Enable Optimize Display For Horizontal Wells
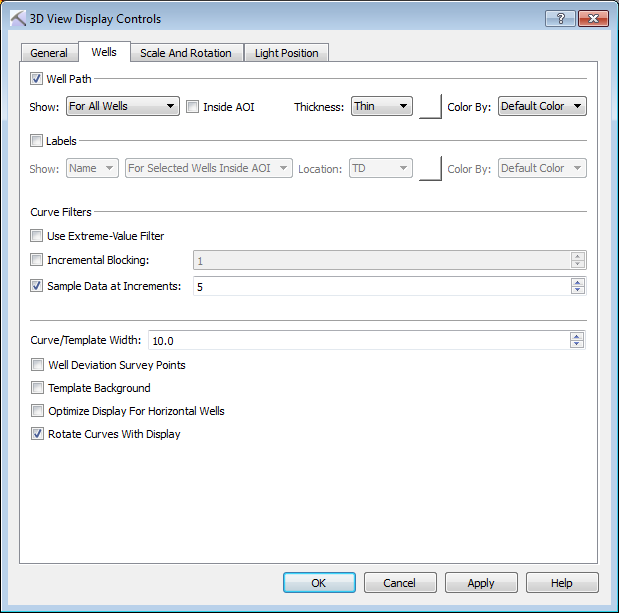 [38, 411]
